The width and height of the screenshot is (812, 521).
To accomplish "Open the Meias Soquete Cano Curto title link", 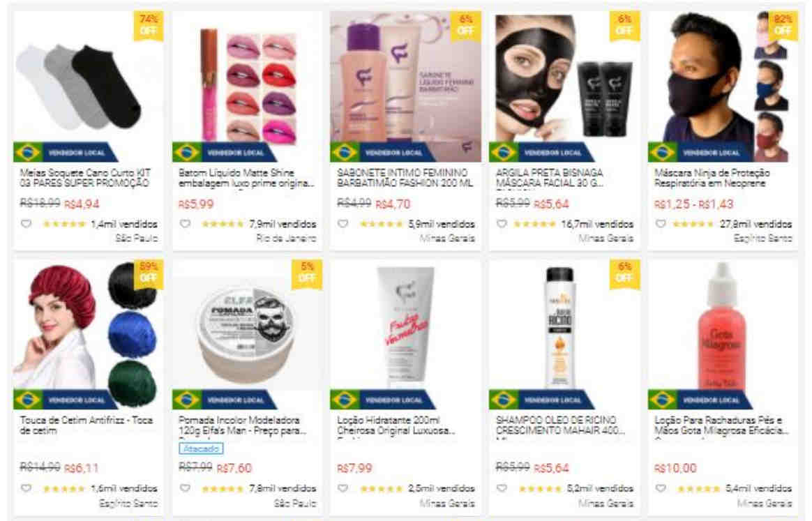I will 85,178.
